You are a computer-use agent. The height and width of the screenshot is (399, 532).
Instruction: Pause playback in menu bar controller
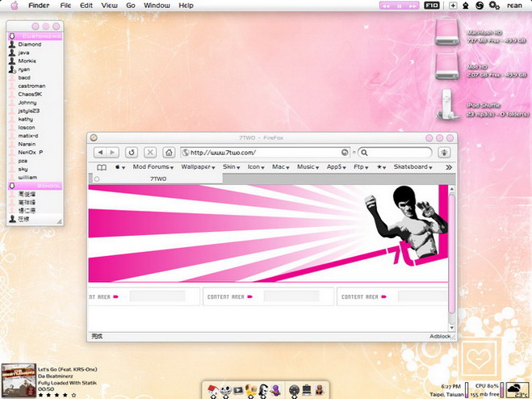pyautogui.click(x=400, y=6)
